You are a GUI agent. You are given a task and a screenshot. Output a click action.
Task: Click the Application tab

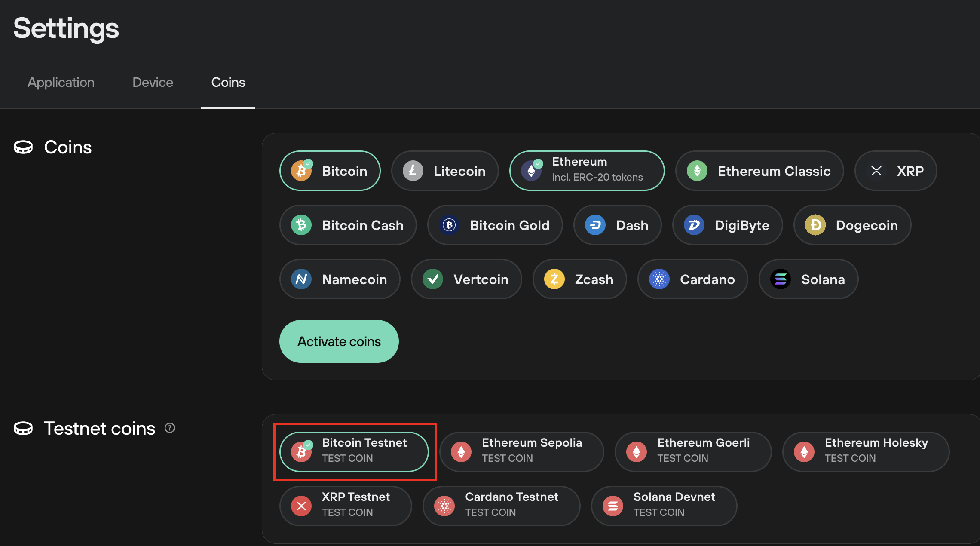coord(61,82)
